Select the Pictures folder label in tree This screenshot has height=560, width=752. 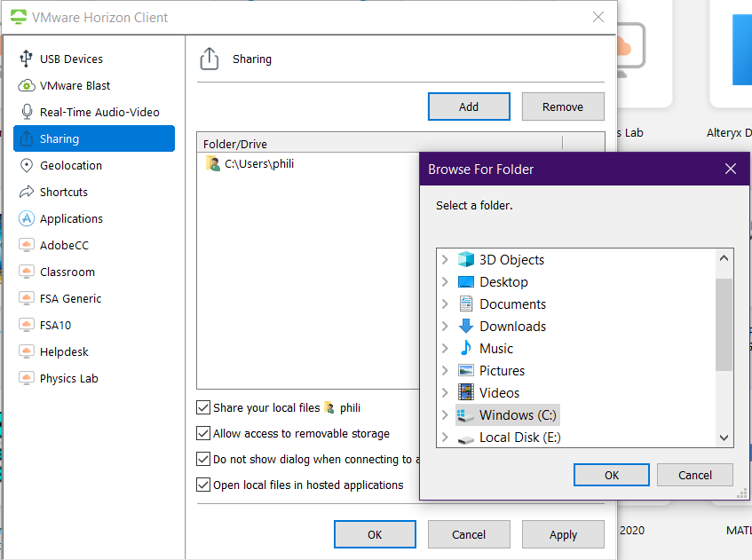tap(502, 371)
